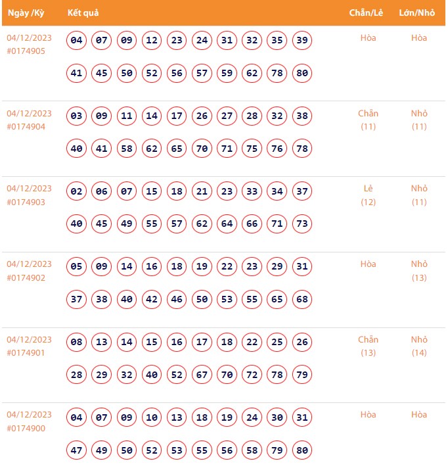Click "Nhỏ (14)" result for draw #0174901
The width and height of the screenshot is (448, 476).
click(x=419, y=346)
